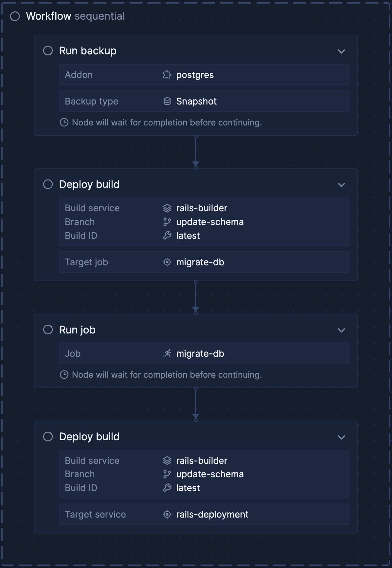Image resolution: width=392 pixels, height=568 pixels.
Task: Click the update-schema branch icon
Action: click(x=167, y=222)
